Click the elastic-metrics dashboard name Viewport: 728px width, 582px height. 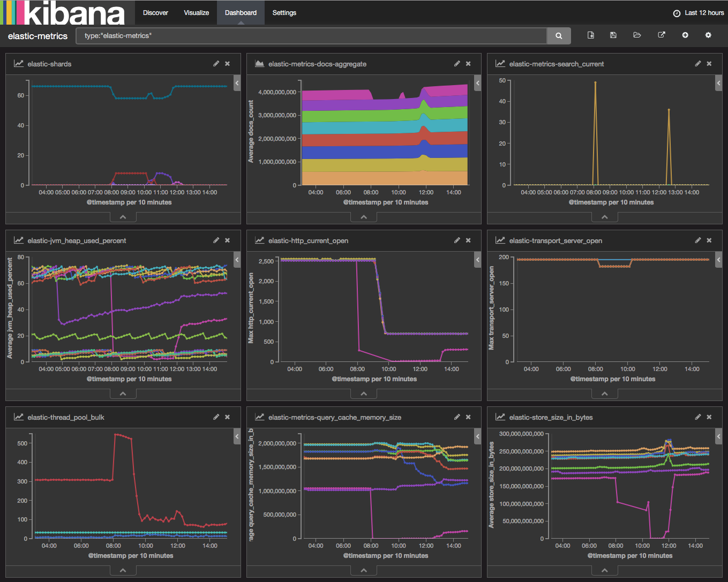tap(37, 36)
